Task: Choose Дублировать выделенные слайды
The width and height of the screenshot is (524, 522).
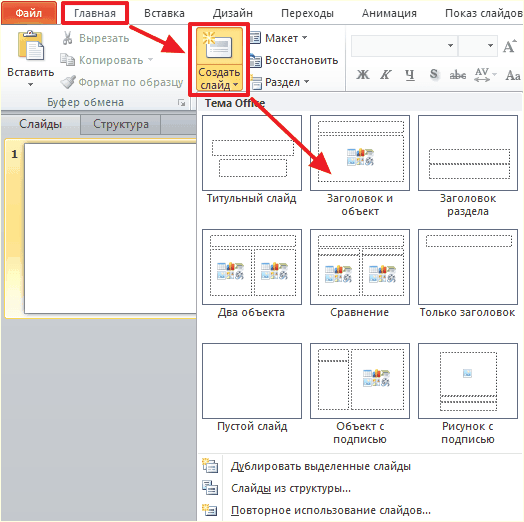Action: (x=320, y=466)
